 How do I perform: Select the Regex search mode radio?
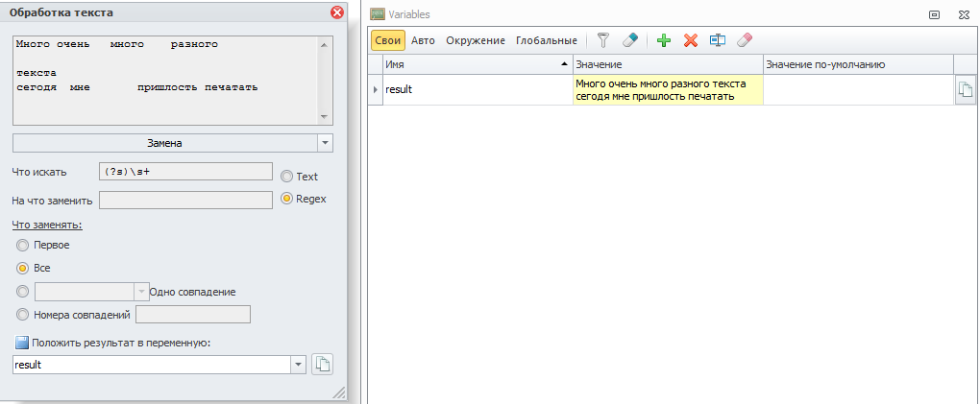[287, 199]
